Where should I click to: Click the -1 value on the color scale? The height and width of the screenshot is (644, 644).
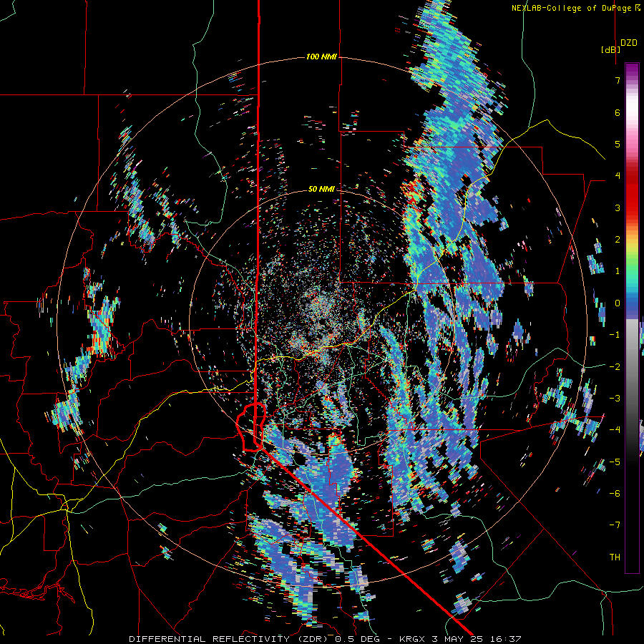pos(615,335)
